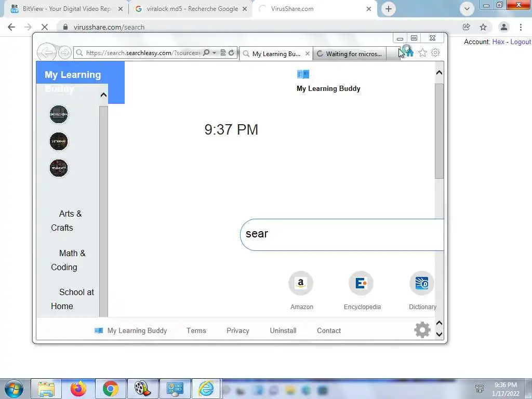Stop loading page in Chrome
This screenshot has height=399, width=532.
tap(45, 27)
